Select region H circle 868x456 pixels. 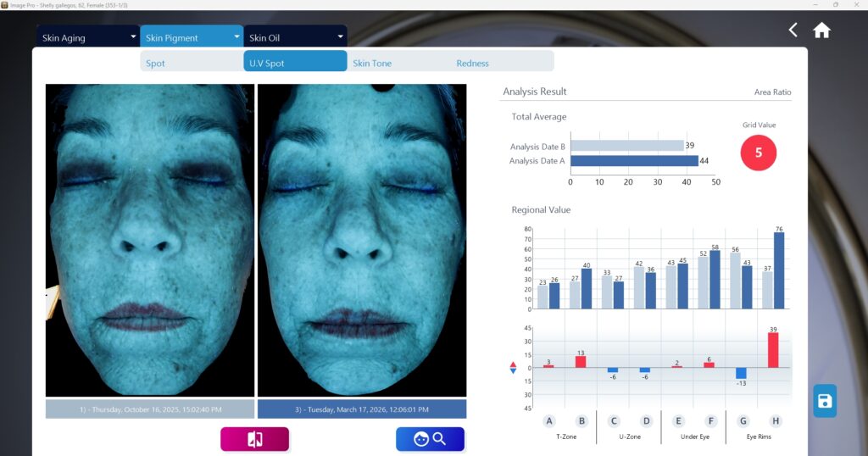pyautogui.click(x=776, y=421)
